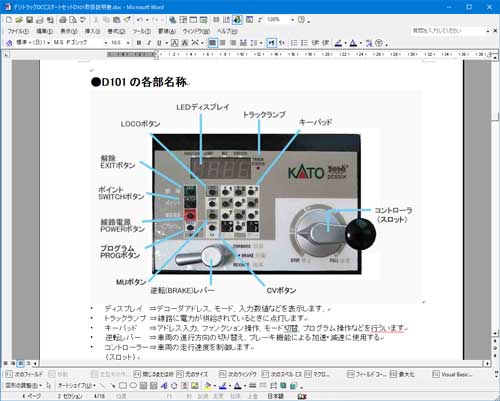Click the Visual Basic function key button
Screen dimensions: 500x401
point(452,374)
